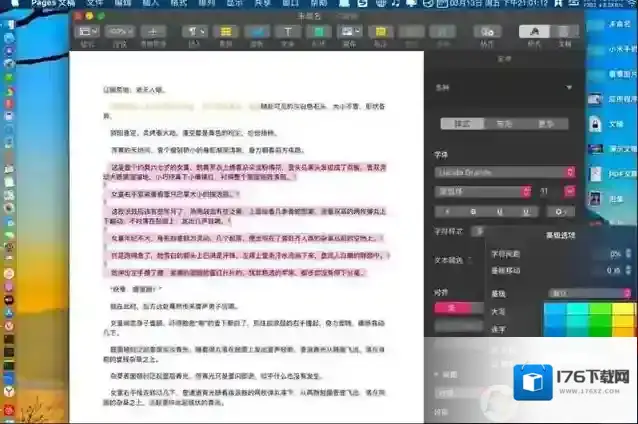Add a text box with the 文本 icon
Viewport: 638px width, 424px height.
(288, 32)
